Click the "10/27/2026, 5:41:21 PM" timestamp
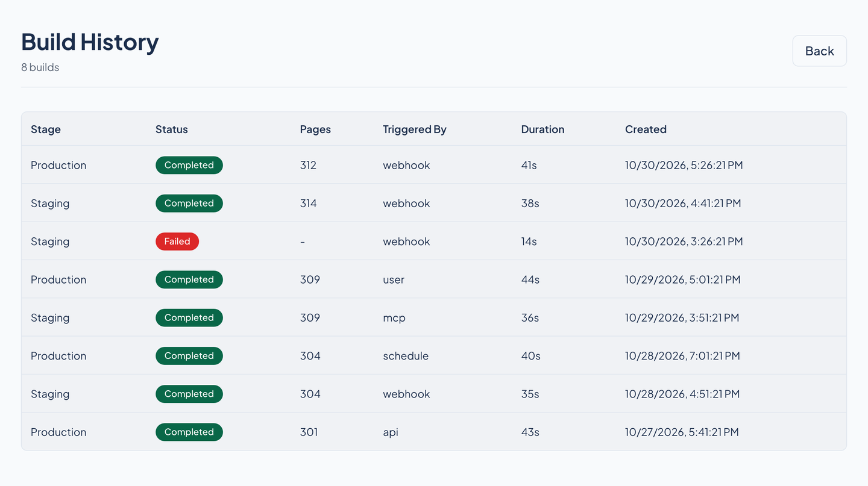Image resolution: width=868 pixels, height=486 pixels. click(x=682, y=432)
